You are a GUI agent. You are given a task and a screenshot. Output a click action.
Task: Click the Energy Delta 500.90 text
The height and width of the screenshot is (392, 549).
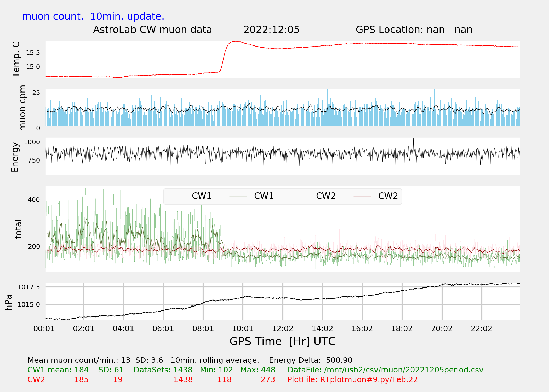tap(311, 360)
